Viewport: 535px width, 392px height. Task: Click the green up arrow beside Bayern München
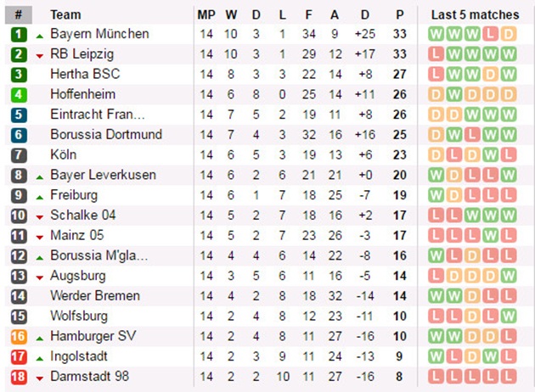click(x=39, y=36)
